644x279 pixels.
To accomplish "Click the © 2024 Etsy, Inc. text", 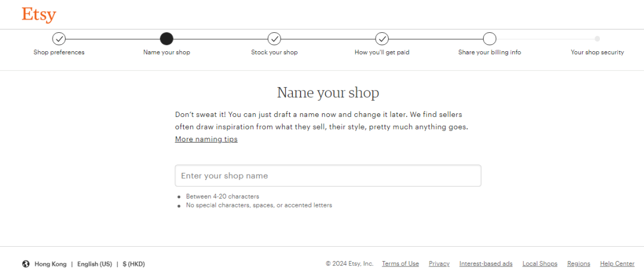I will (x=349, y=263).
